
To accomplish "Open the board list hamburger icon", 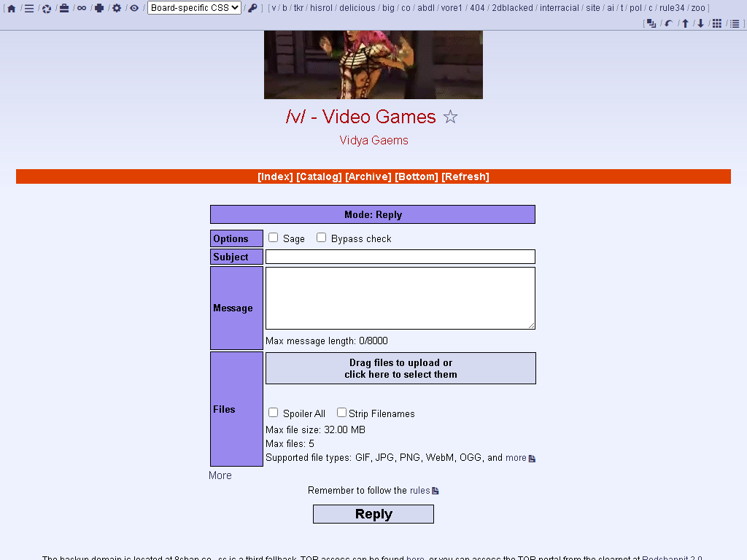I will [x=29, y=8].
